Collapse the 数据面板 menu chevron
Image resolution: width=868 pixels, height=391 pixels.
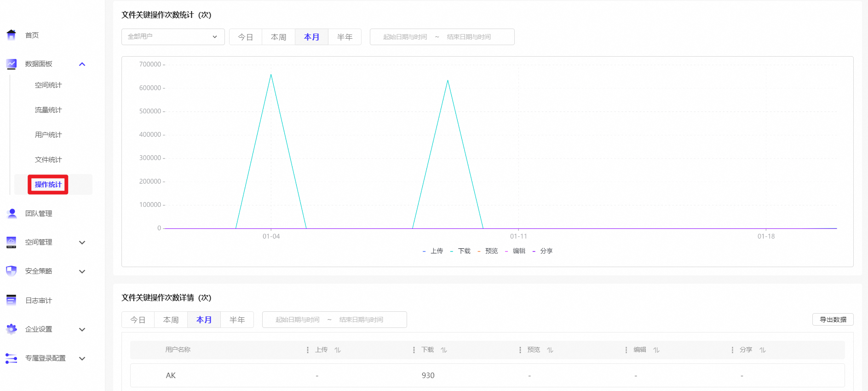[82, 64]
